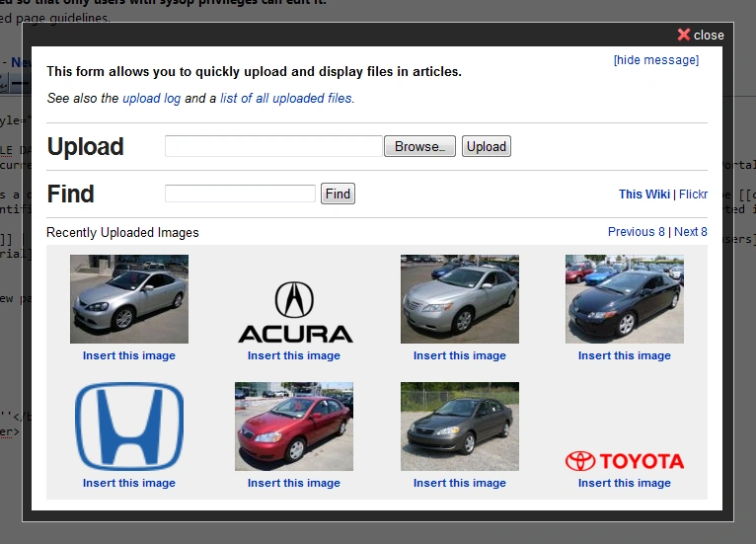Select the red Corolla sedan thumbnail
Screen dimensions: 756x544
pos(294,427)
